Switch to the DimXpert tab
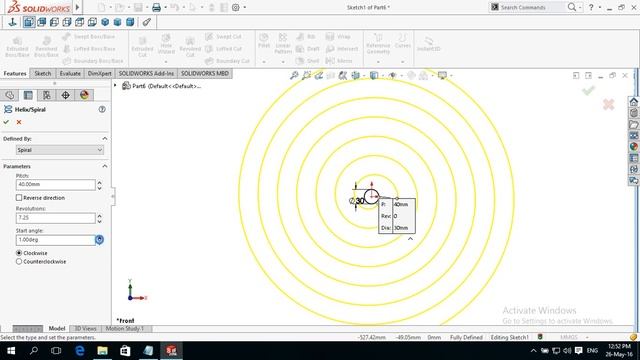This screenshot has width=640, height=360. [x=100, y=73]
